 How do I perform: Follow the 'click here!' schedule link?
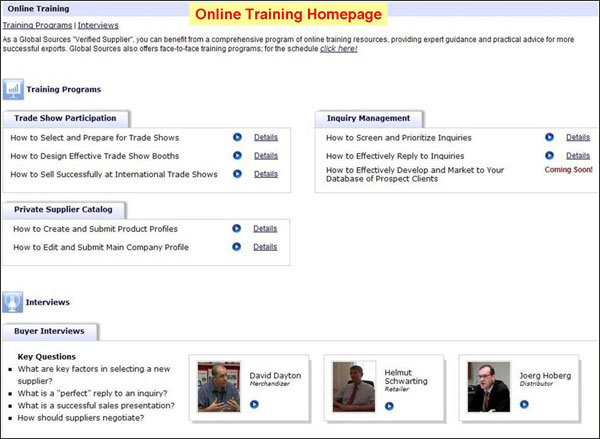pos(338,49)
